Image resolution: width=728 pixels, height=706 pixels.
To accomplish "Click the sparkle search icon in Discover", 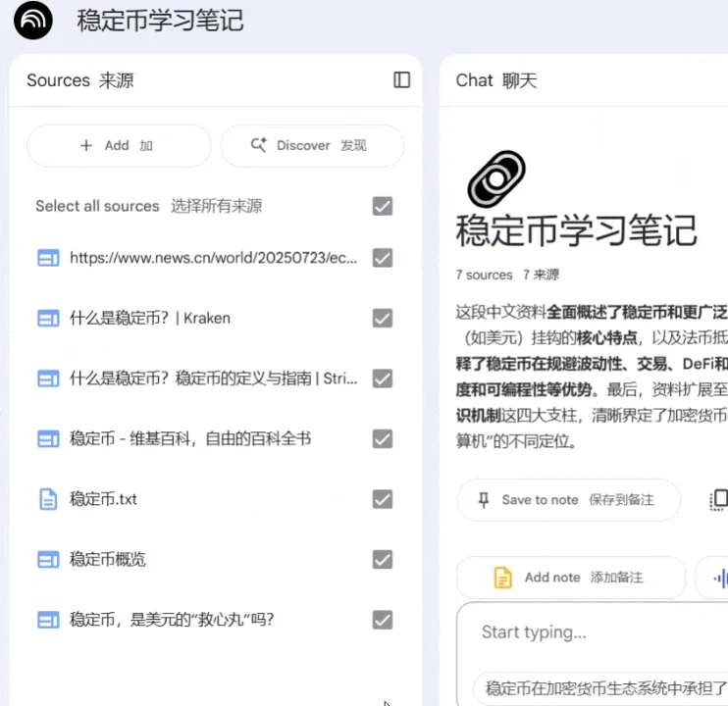I will [x=259, y=145].
